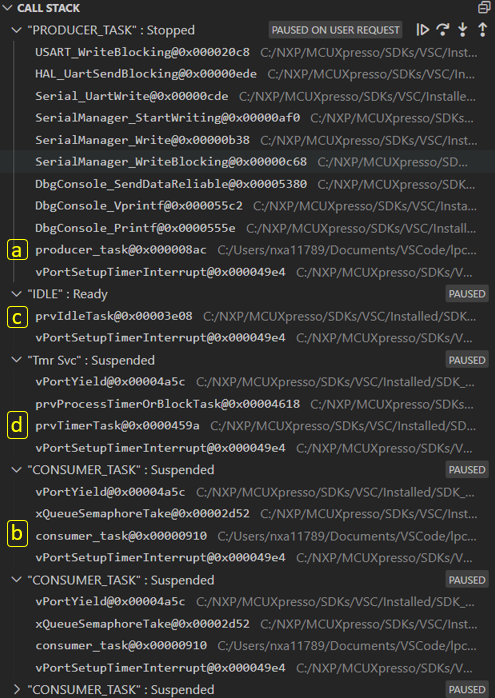
Task: Collapse the "IDLE" thread
Action: [x=16, y=294]
